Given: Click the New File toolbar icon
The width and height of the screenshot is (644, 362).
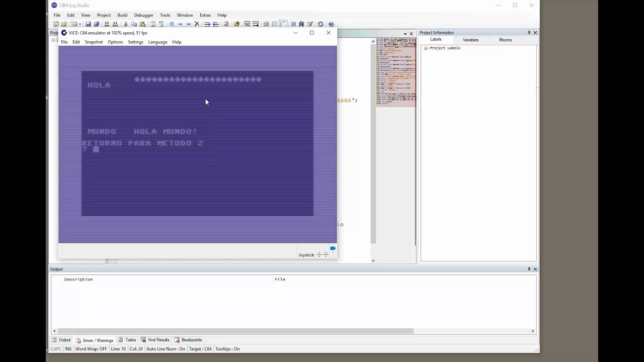Looking at the screenshot, I should (x=55, y=24).
